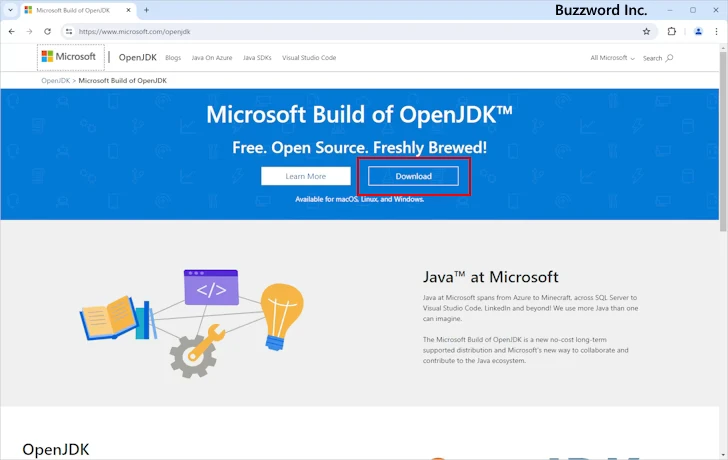This screenshot has width=728, height=460.
Task: View site information icon in address bar
Action: tap(69, 32)
